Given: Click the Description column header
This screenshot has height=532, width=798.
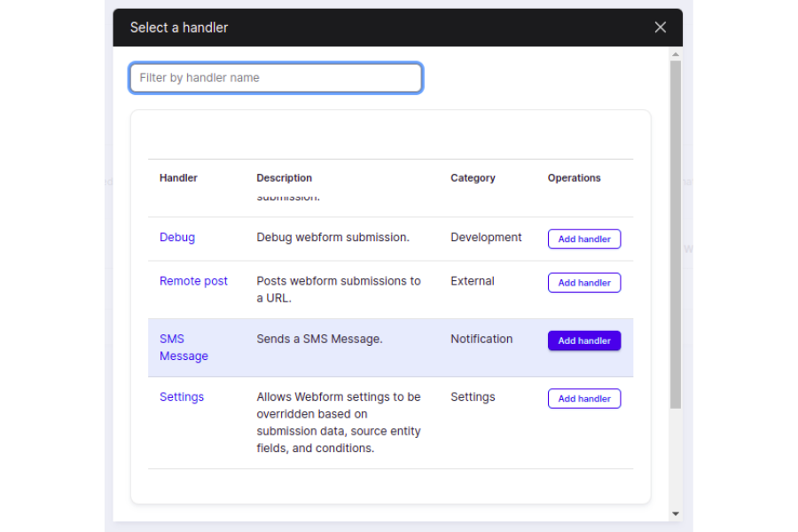Looking at the screenshot, I should [x=285, y=178].
